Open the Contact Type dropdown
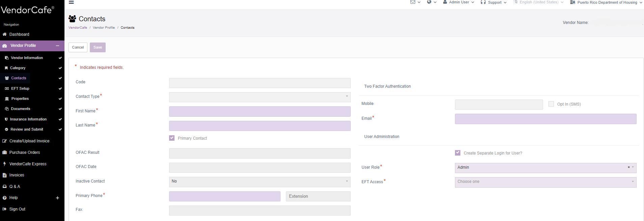 tap(260, 97)
